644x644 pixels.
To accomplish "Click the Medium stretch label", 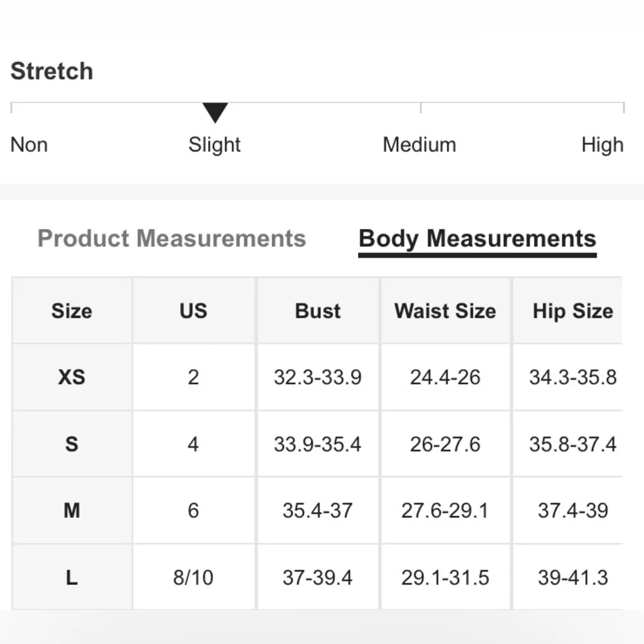I will pos(419,144).
